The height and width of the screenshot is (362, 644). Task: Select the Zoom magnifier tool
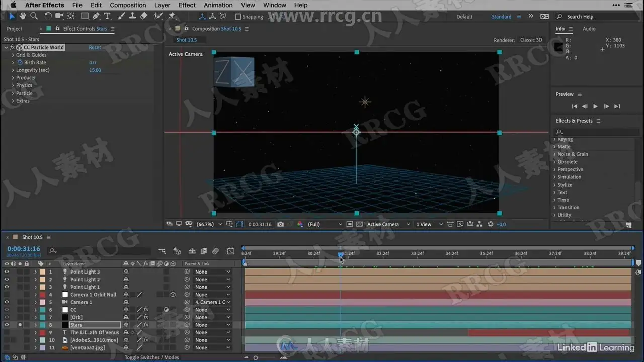tap(34, 16)
